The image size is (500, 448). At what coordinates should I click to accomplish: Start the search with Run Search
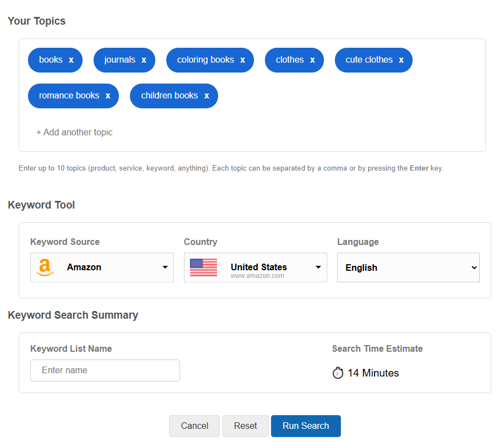306,426
